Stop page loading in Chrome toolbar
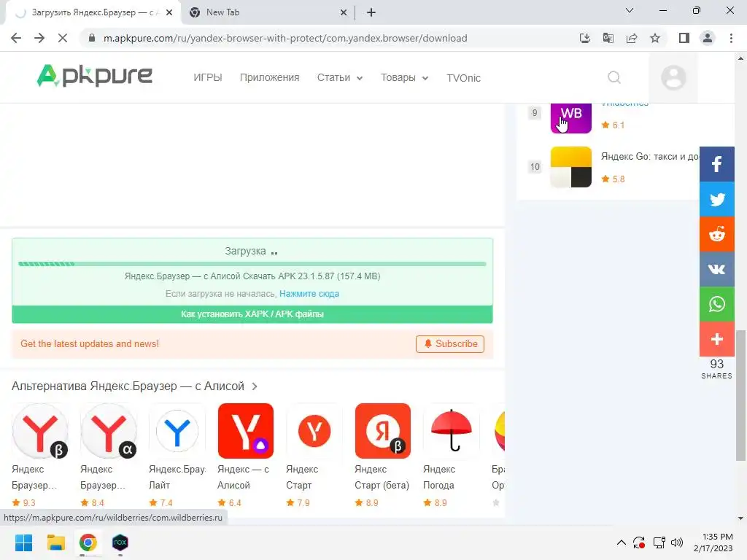747x560 pixels. pos(63,38)
